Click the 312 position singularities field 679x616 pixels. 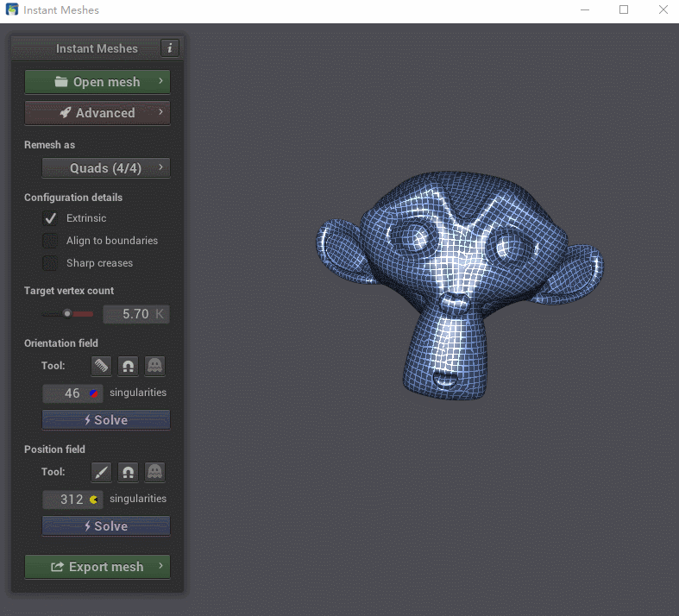(72, 500)
